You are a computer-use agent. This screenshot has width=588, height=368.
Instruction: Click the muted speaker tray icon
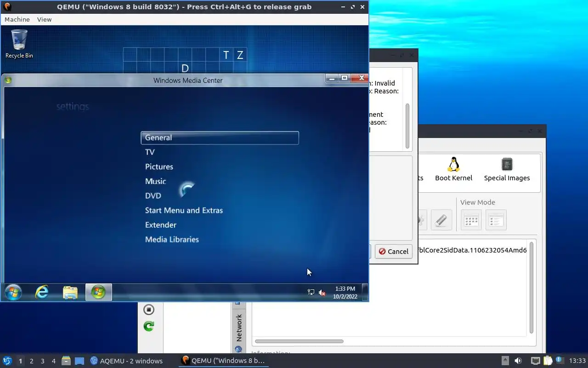tap(322, 293)
